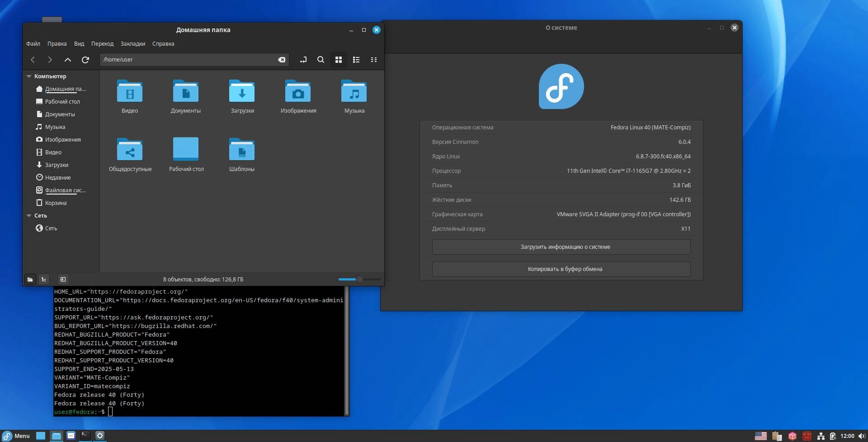Click the terminal scrollbar
The width and height of the screenshot is (868, 442).
tap(347, 351)
